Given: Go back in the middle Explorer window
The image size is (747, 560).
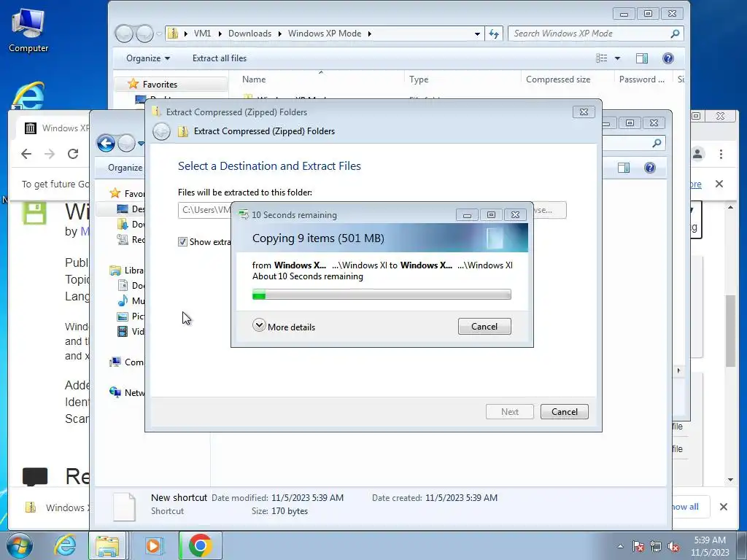Looking at the screenshot, I should (107, 143).
